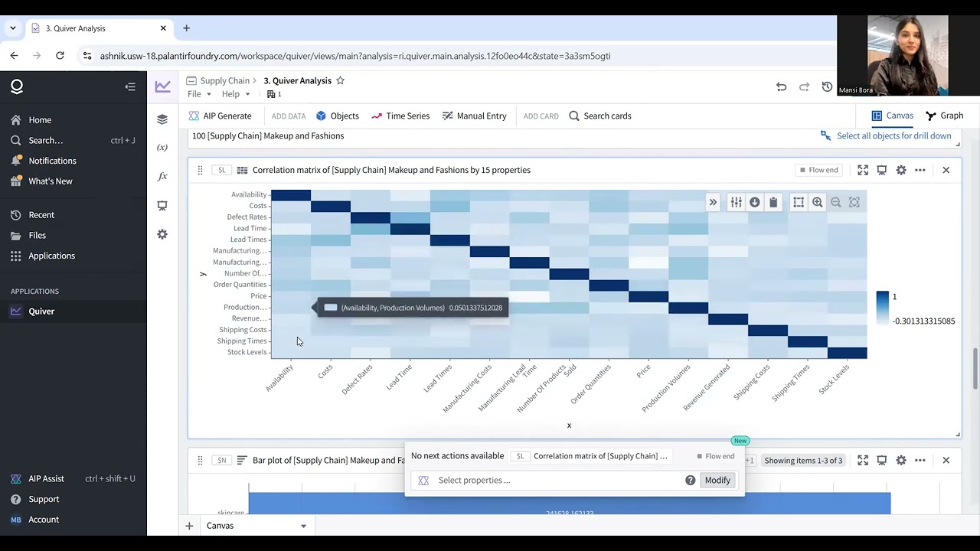
Task: Open the Supply Chain breadcrumb
Action: (x=224, y=80)
